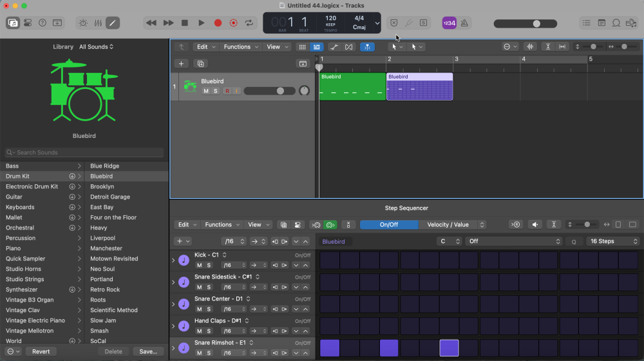Open Smart Controls via the dial icon
Viewport: 644px width, 361px height.
(82, 23)
